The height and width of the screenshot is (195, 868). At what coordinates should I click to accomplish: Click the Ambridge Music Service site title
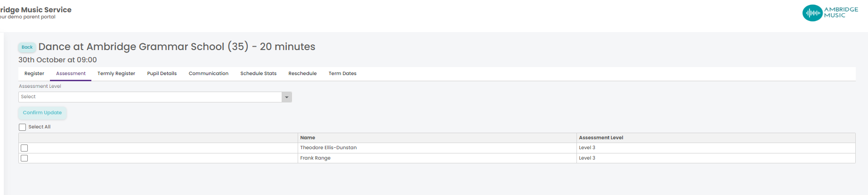coord(35,9)
